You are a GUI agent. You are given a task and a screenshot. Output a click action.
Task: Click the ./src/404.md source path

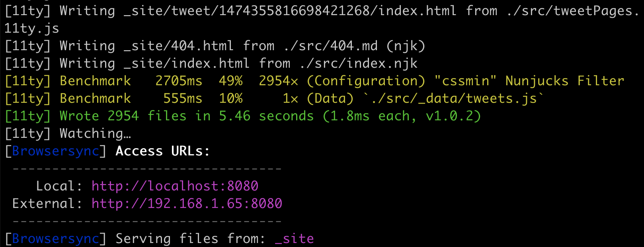331,46
